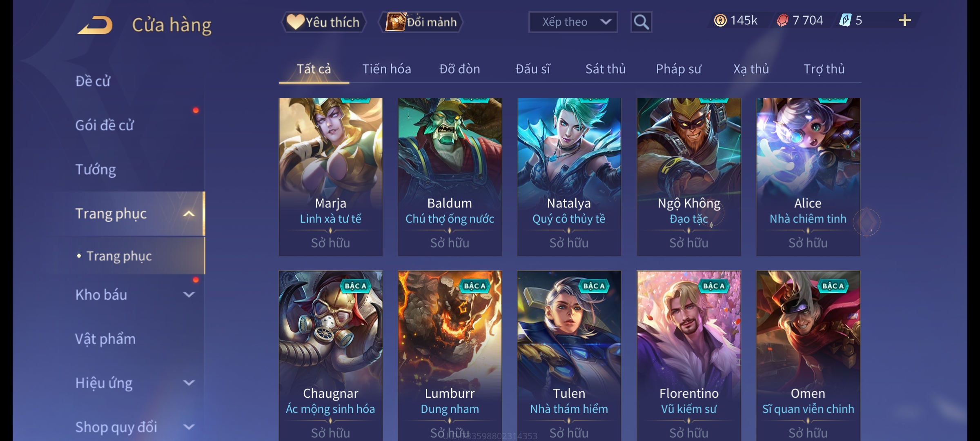
Task: Expand the Hiệu ứng sidebar section
Action: (x=189, y=383)
